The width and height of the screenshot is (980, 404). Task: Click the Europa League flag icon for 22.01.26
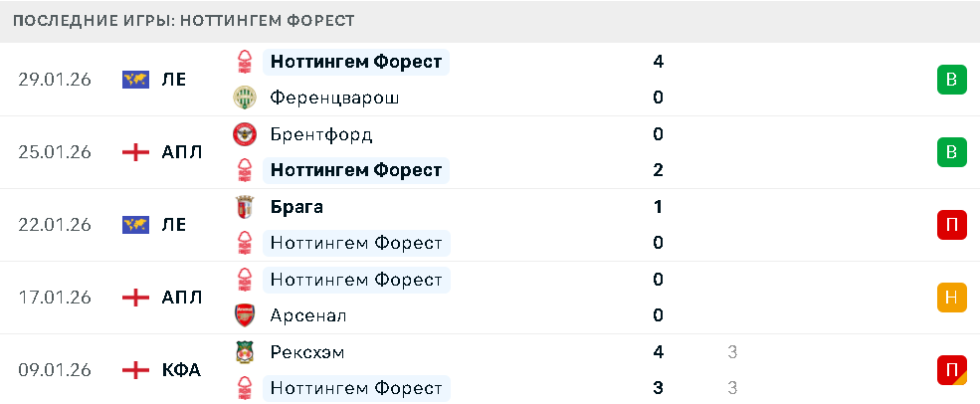coord(135,225)
